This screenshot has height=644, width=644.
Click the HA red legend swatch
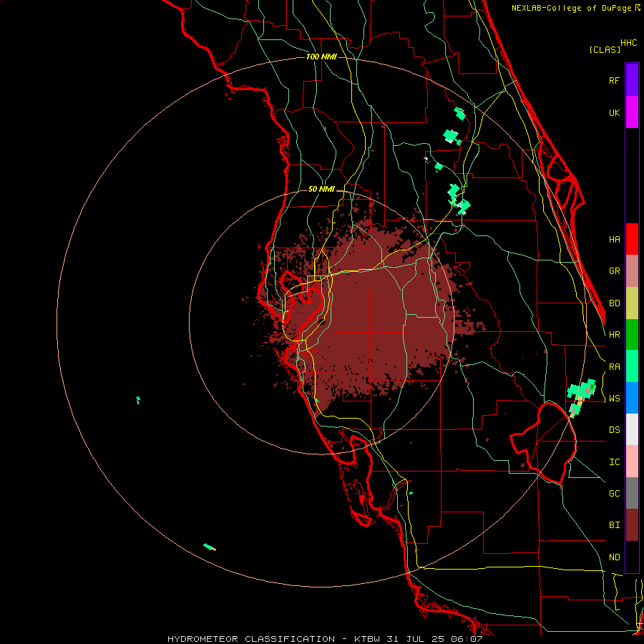tap(632, 239)
